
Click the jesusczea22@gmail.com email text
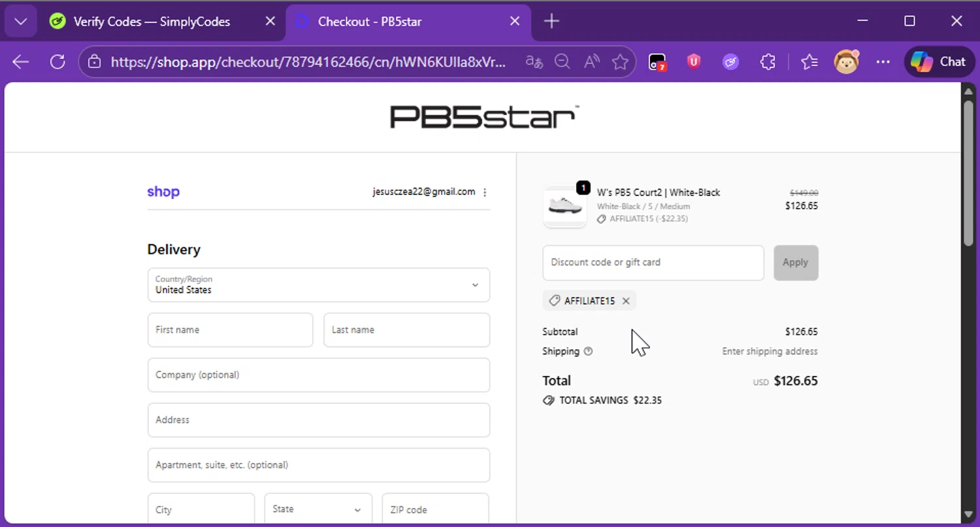click(x=424, y=192)
